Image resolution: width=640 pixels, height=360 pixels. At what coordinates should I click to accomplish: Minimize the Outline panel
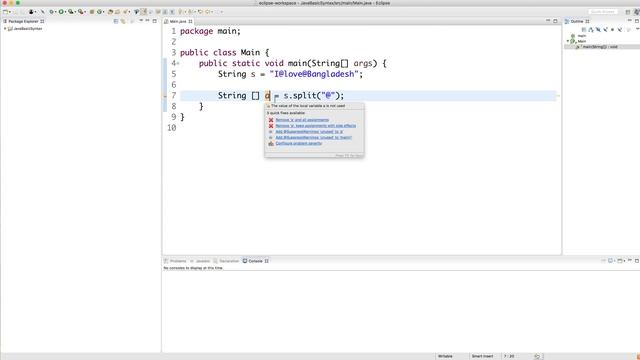pyautogui.click(x=630, y=20)
